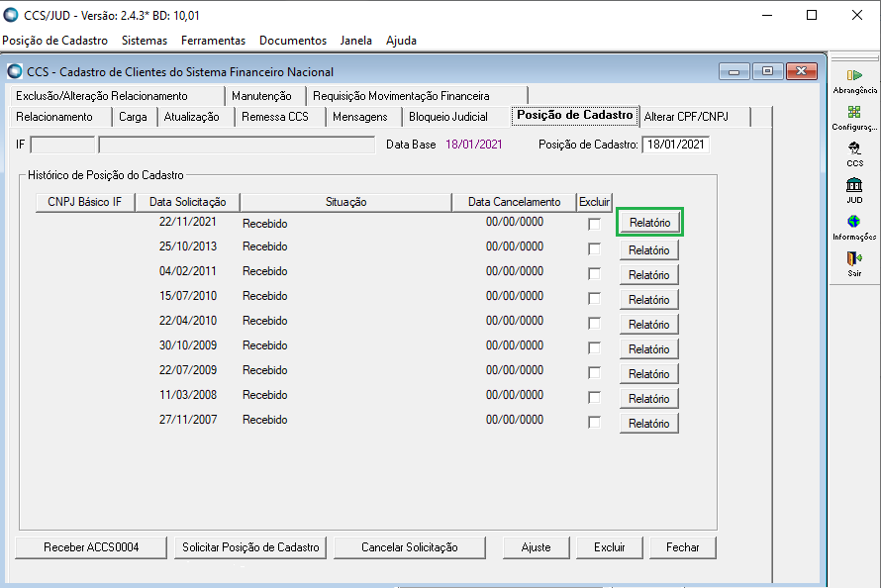This screenshot has width=881, height=588.
Task: Click the CCS/JUD application logo icon in title bar
Action: 11,15
